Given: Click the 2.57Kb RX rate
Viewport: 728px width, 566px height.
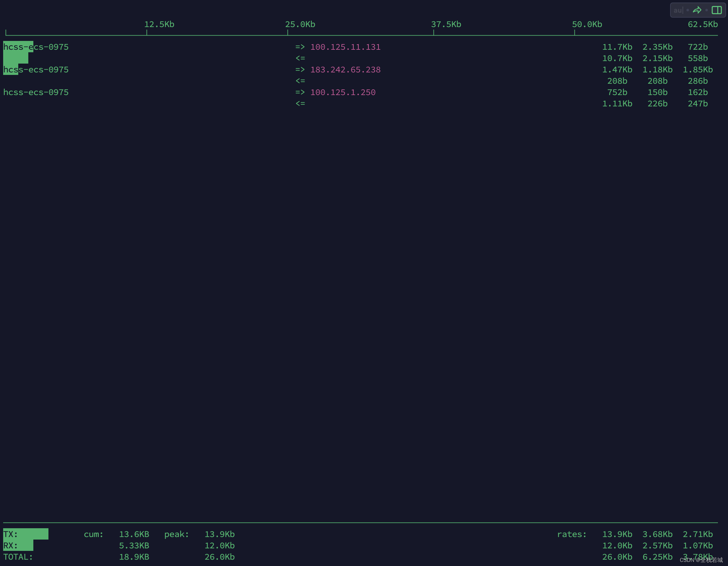Looking at the screenshot, I should pos(658,546).
